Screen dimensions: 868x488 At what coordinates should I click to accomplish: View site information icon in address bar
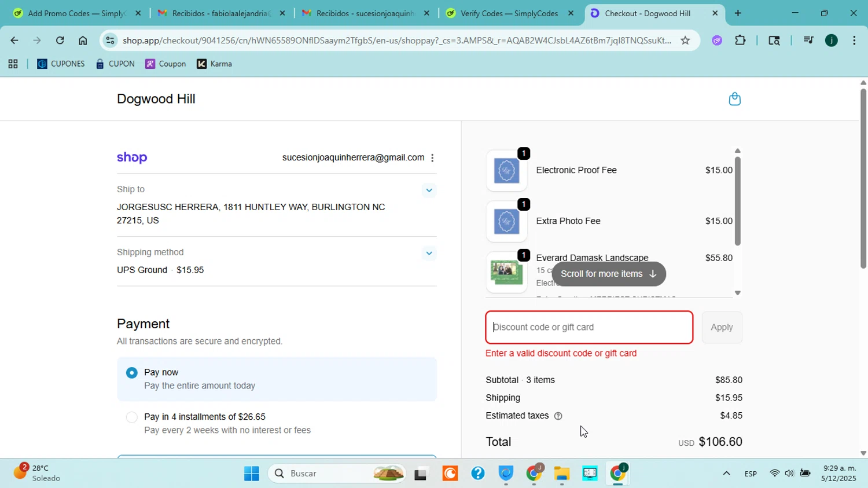pos(110,41)
